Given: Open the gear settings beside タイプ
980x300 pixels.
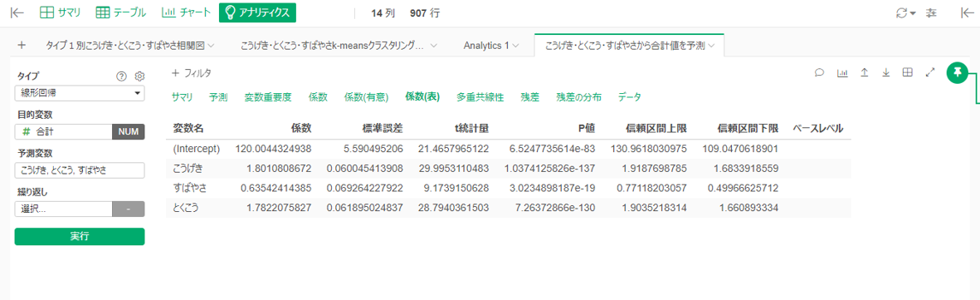Looking at the screenshot, I should pyautogui.click(x=140, y=76).
